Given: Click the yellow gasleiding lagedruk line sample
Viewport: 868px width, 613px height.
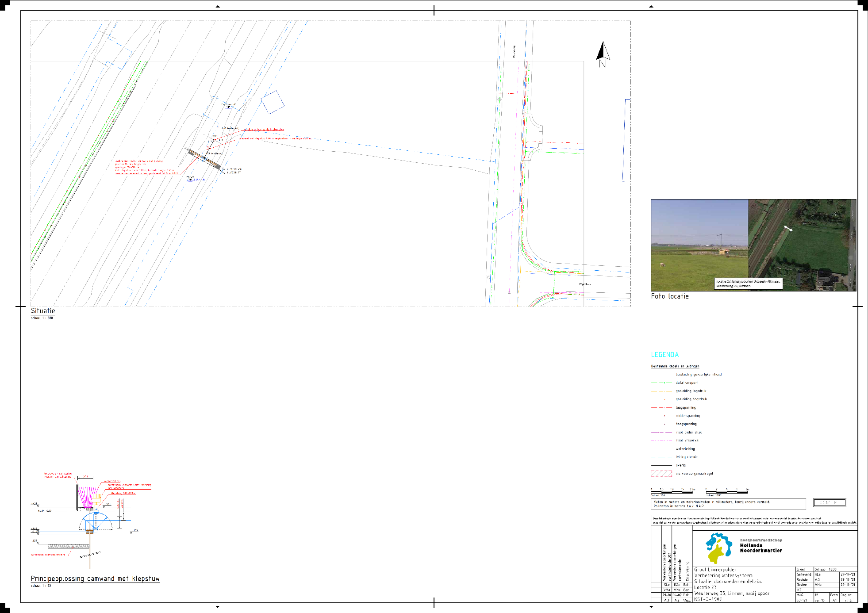Looking at the screenshot, I should [x=661, y=391].
